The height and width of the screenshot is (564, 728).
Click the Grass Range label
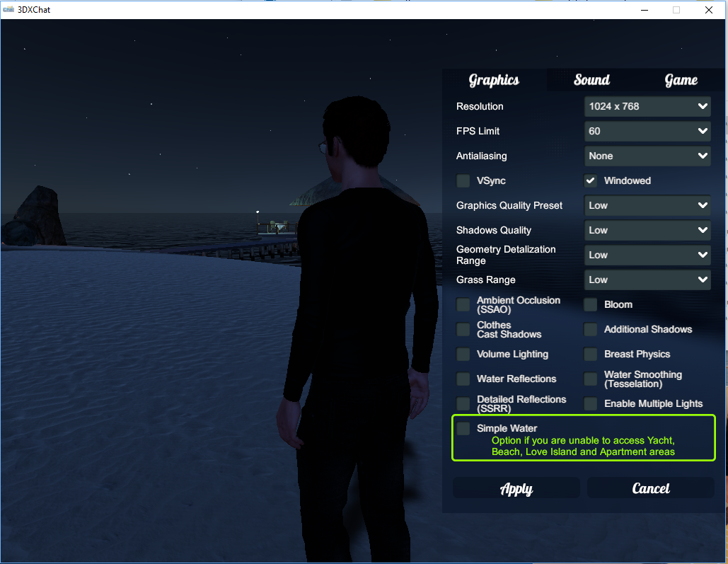pyautogui.click(x=485, y=280)
